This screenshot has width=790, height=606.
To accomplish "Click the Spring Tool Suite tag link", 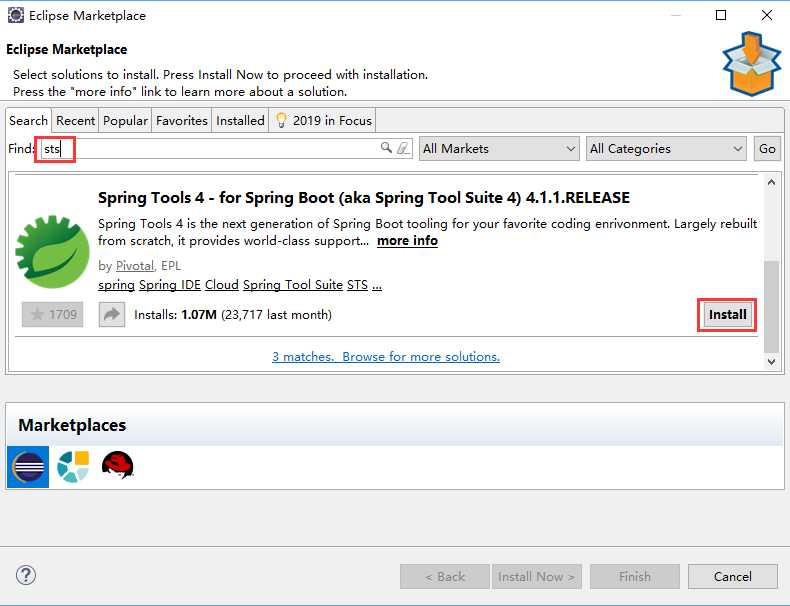I will click(x=293, y=285).
